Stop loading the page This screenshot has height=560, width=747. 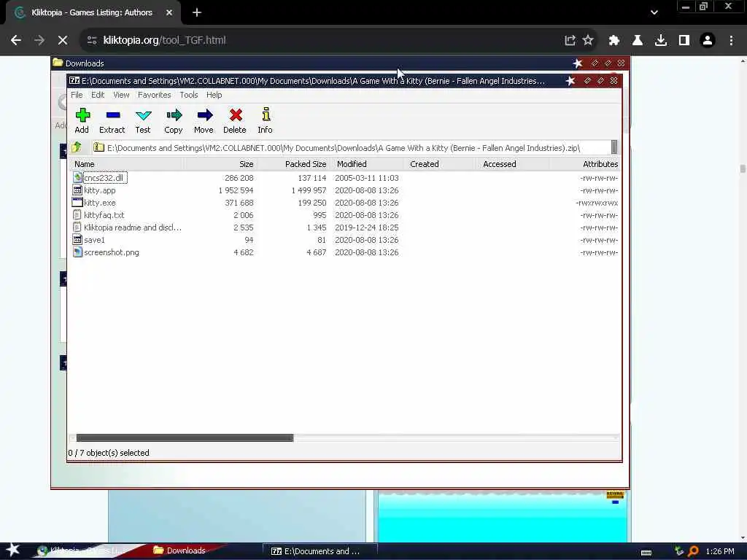click(x=63, y=40)
